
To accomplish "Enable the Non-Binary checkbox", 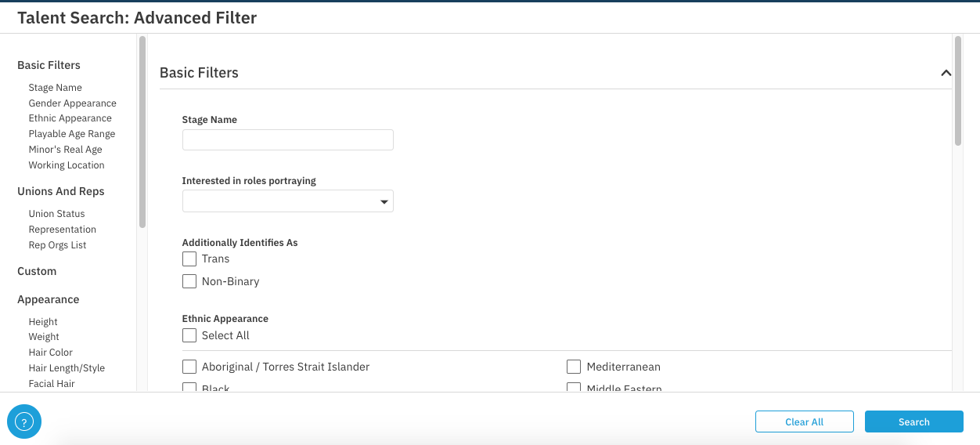I will coord(189,281).
